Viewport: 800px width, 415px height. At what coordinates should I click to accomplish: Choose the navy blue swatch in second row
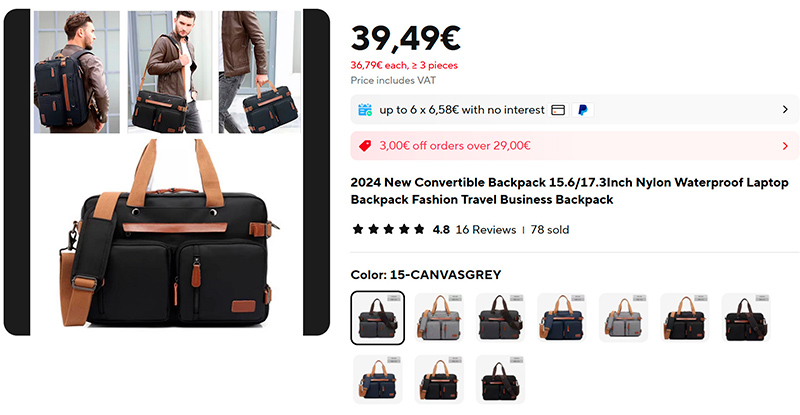378,380
